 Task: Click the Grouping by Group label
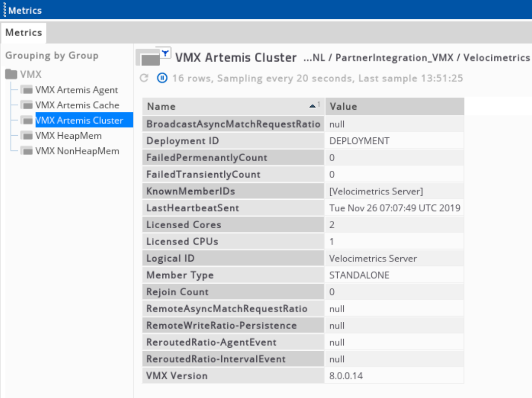51,55
